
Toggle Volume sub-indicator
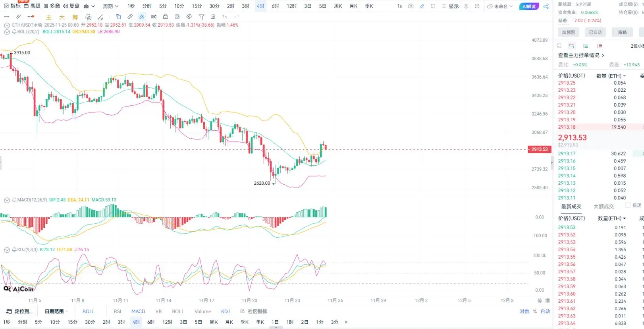[x=202, y=312]
